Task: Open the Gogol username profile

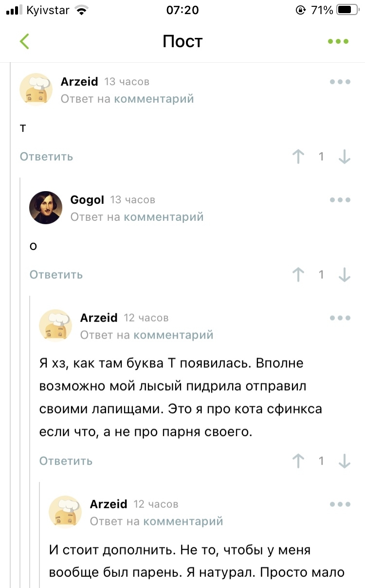Action: coord(87,200)
